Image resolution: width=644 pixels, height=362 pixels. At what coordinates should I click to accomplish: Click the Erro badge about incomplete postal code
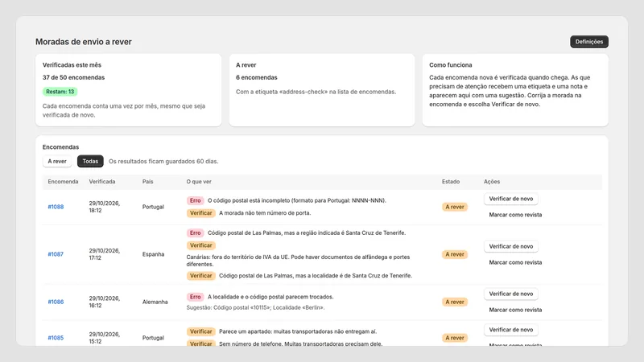[x=195, y=200]
